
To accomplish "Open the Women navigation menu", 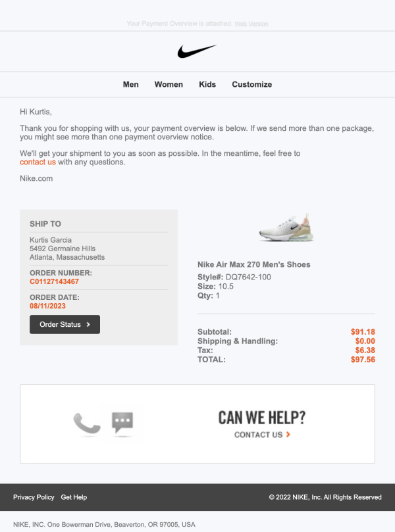I will click(x=169, y=84).
